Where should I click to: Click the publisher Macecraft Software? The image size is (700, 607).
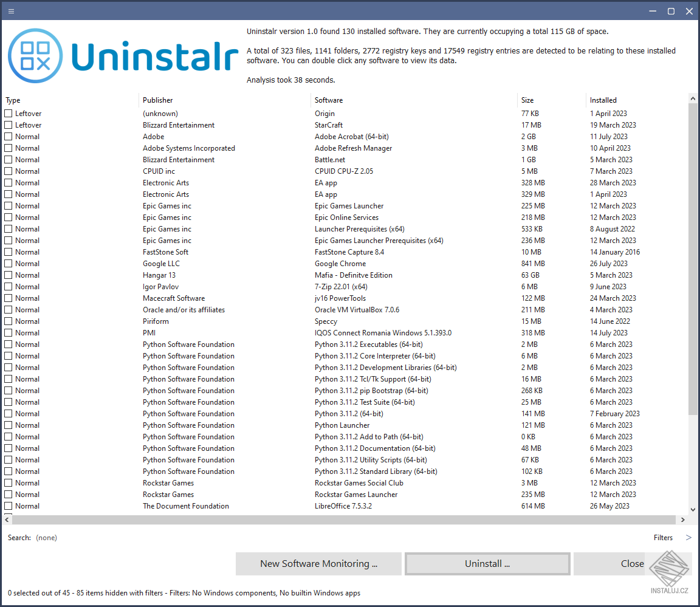174,298
